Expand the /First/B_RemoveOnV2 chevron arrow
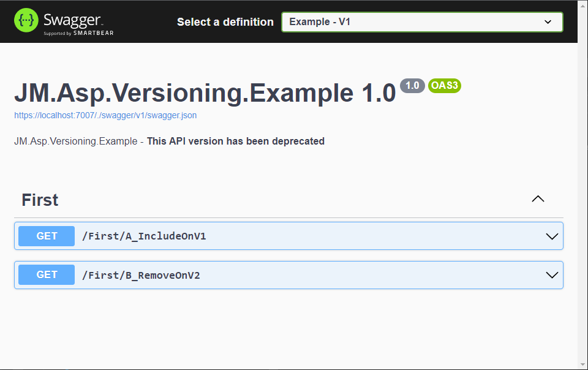This screenshot has height=370, width=588. click(552, 275)
